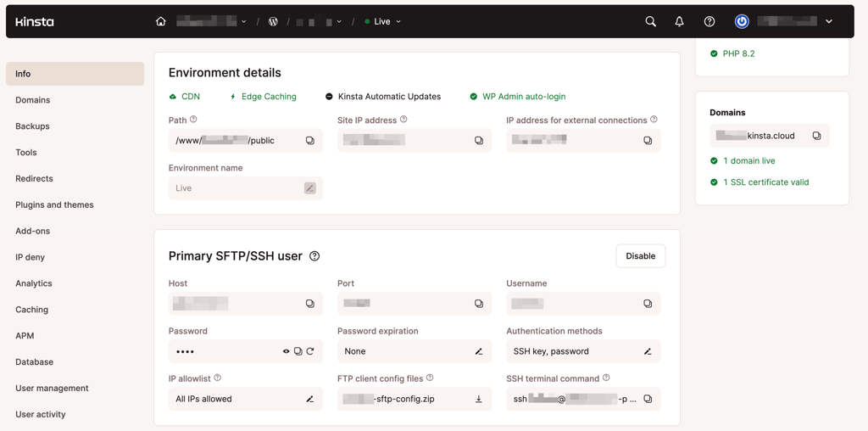Expand the site name dropdown beside the WordPress icon
Screen dimensions: 868x431
click(339, 21)
